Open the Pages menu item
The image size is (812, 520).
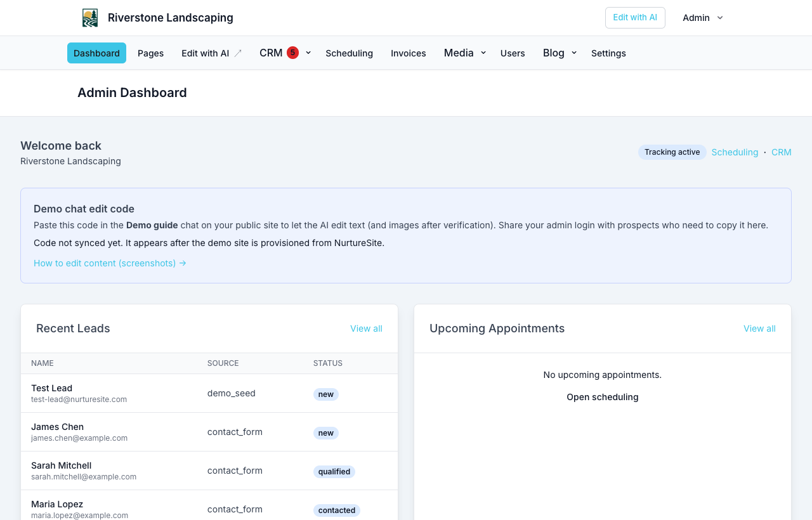[x=150, y=53]
